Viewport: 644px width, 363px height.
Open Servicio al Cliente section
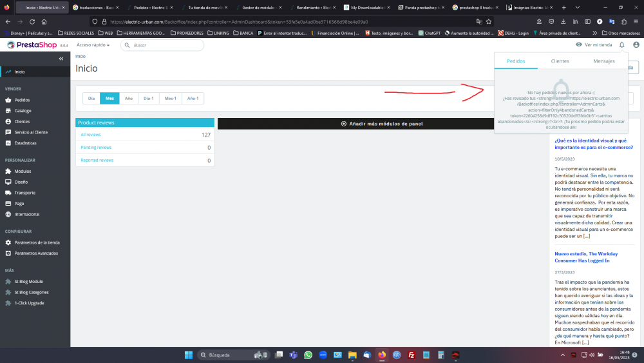coord(31,132)
